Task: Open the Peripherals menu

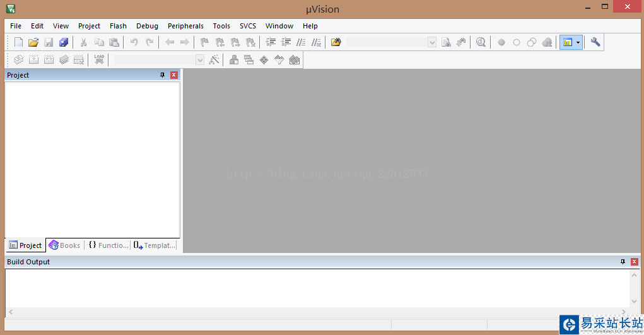Action: [x=185, y=26]
